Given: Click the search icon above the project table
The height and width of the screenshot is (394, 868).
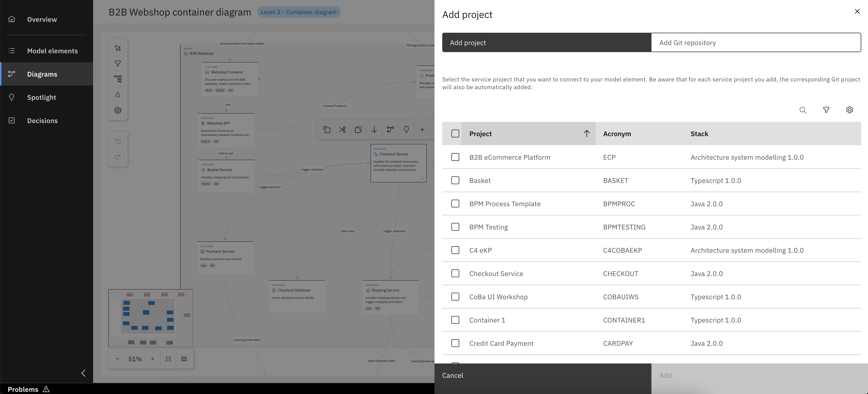Looking at the screenshot, I should click(803, 110).
